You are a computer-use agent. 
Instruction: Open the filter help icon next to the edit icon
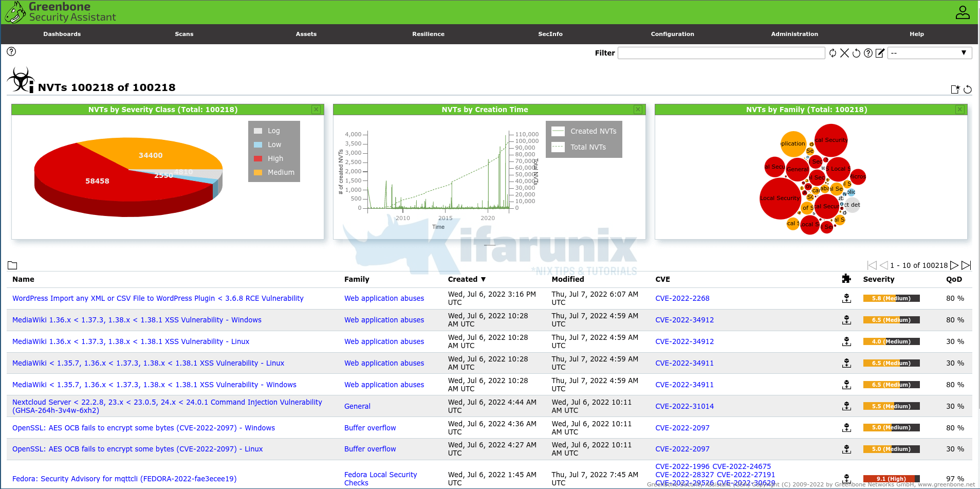click(868, 53)
